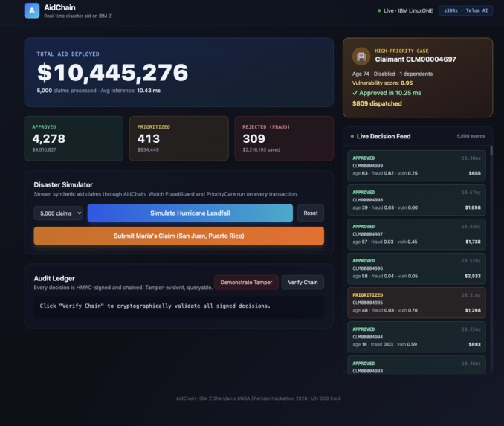Click the '$809 dispatched' text
This screenshot has width=504, height=426.
tap(377, 103)
